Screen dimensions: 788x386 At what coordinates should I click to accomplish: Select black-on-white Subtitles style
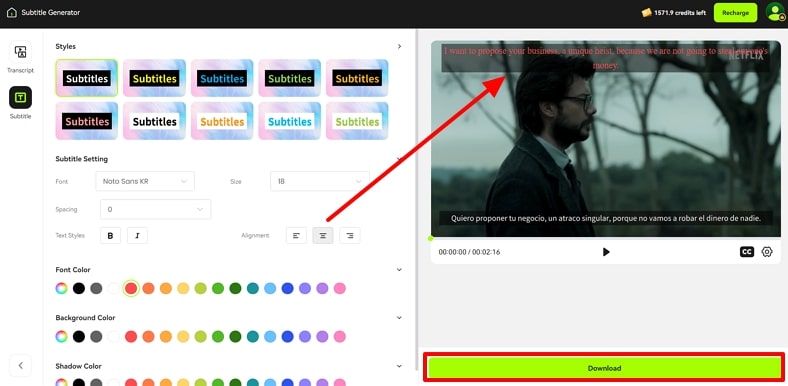[154, 121]
